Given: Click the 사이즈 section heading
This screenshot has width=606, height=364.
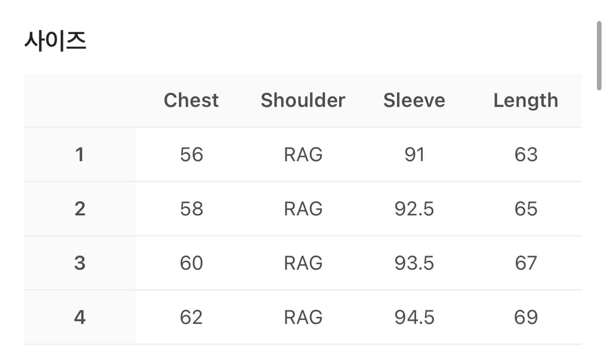Looking at the screenshot, I should coord(55,41).
